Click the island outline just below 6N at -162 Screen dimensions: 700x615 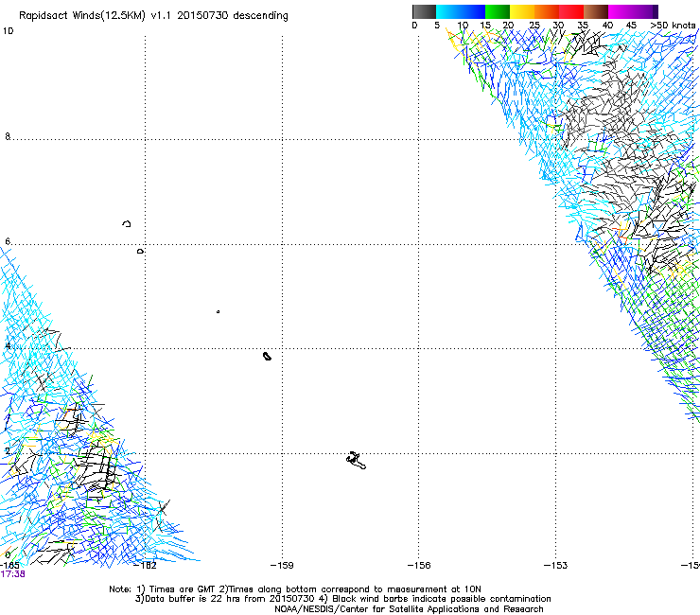click(x=141, y=252)
